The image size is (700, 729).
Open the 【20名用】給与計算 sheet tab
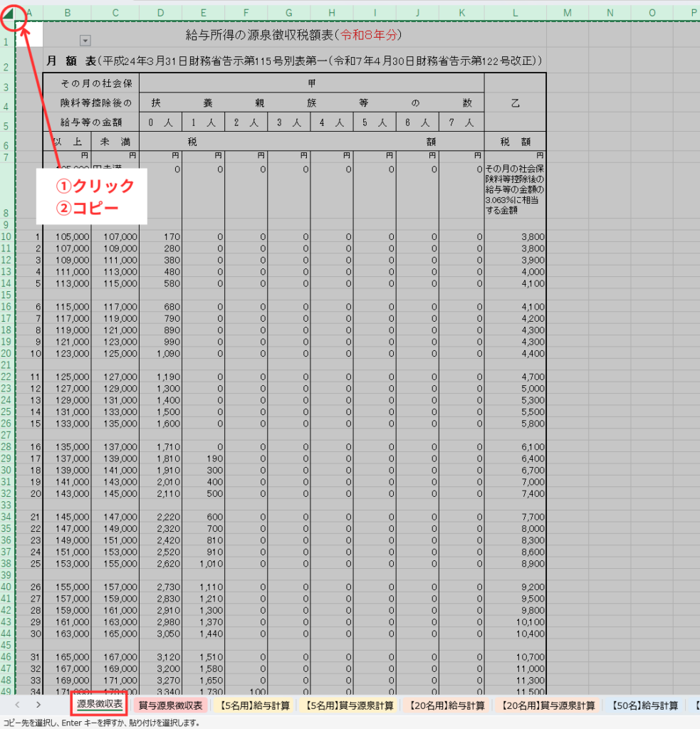click(447, 706)
